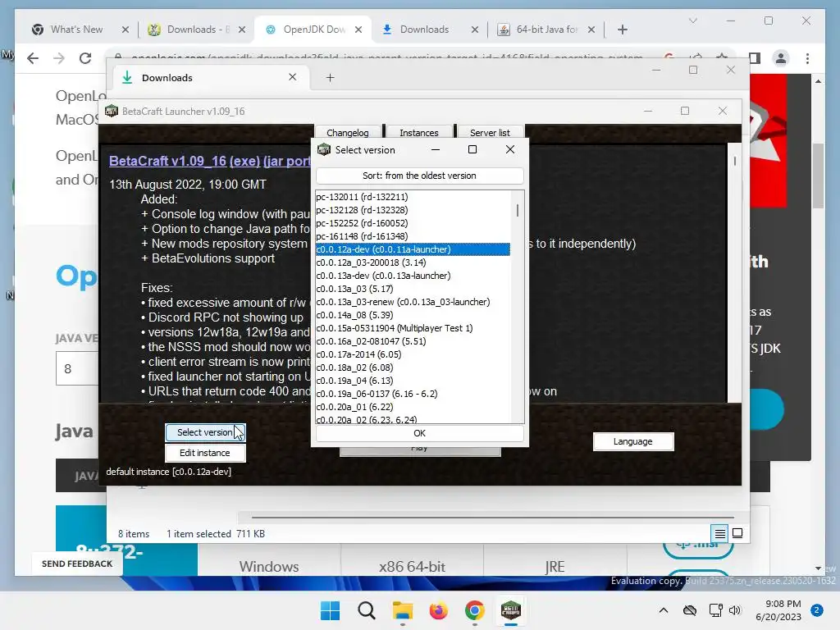Open Chrome three-dot menu
The height and width of the screenshot is (630, 840).
click(807, 58)
